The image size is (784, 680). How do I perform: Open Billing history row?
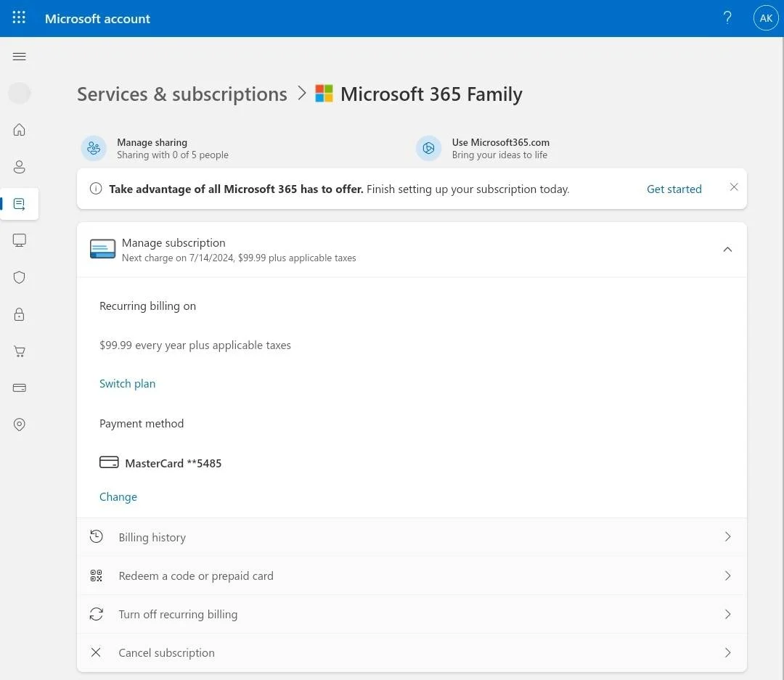pyautogui.click(x=412, y=537)
